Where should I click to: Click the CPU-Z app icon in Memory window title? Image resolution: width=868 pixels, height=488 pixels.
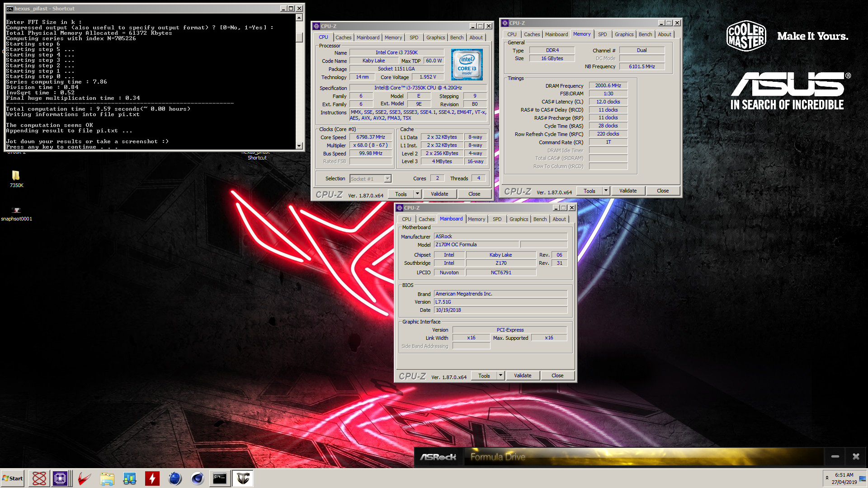point(505,23)
